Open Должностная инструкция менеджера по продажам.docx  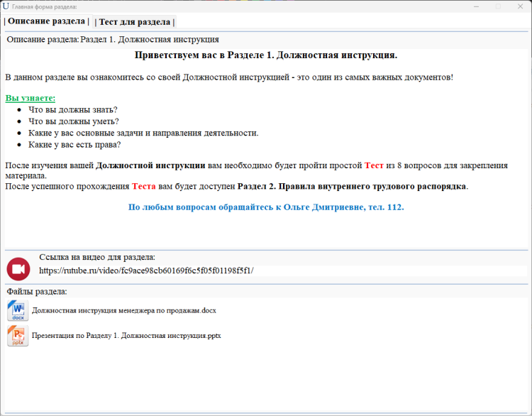pos(124,310)
